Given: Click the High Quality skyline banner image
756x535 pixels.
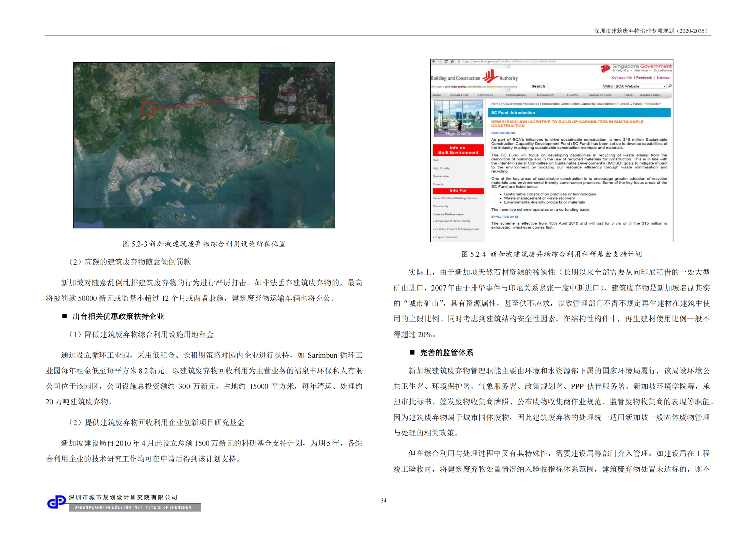Looking at the screenshot, I should 458,119.
